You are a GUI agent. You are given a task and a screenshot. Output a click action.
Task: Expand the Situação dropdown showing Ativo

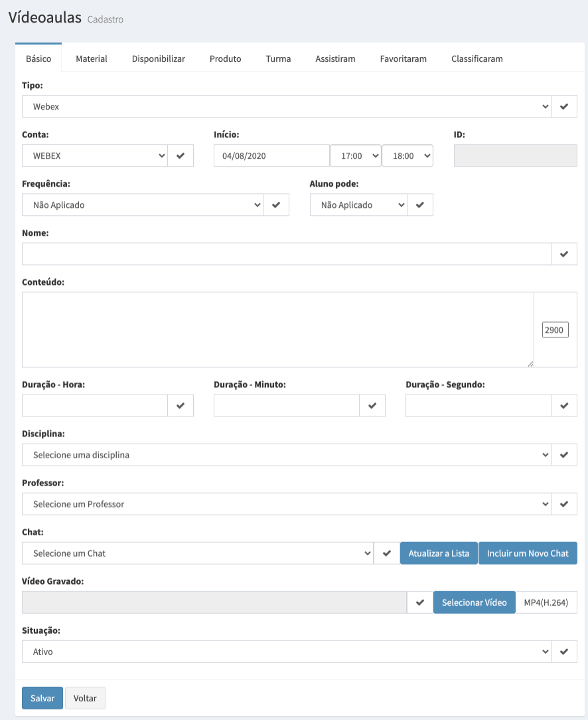pyautogui.click(x=286, y=652)
